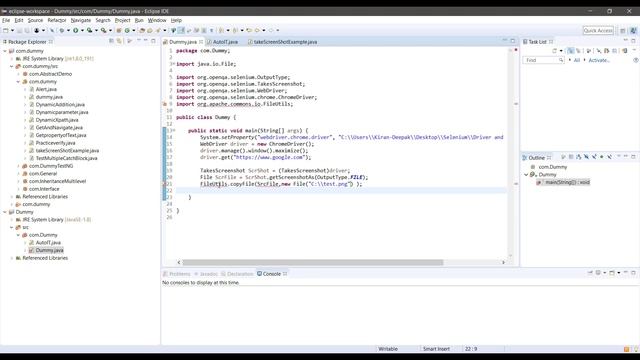Toggle Categorized presentation in Task List
Viewport: 640px width, 360px height.
click(571, 51)
